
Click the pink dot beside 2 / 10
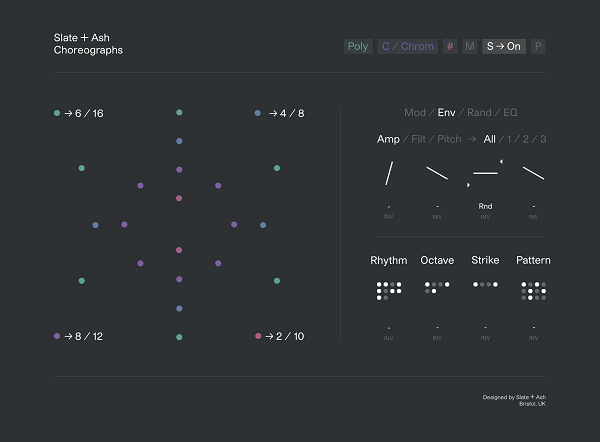click(x=258, y=336)
